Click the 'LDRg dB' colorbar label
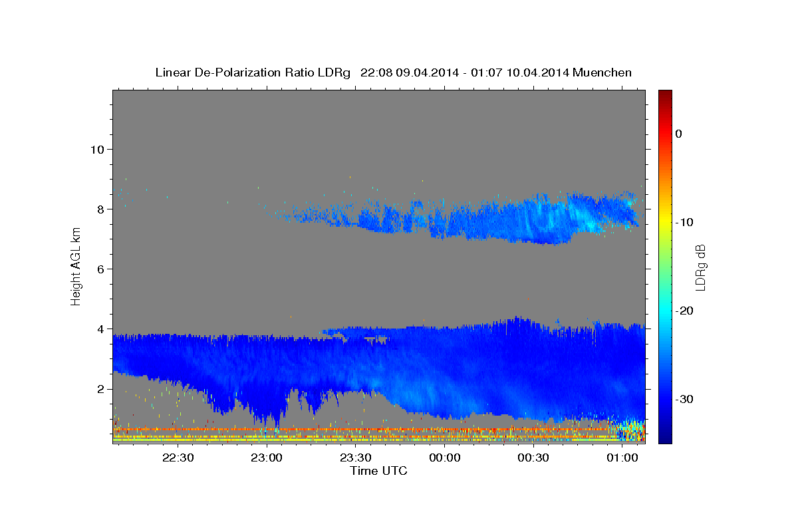Screen dimensions: 798x532 tap(700, 267)
